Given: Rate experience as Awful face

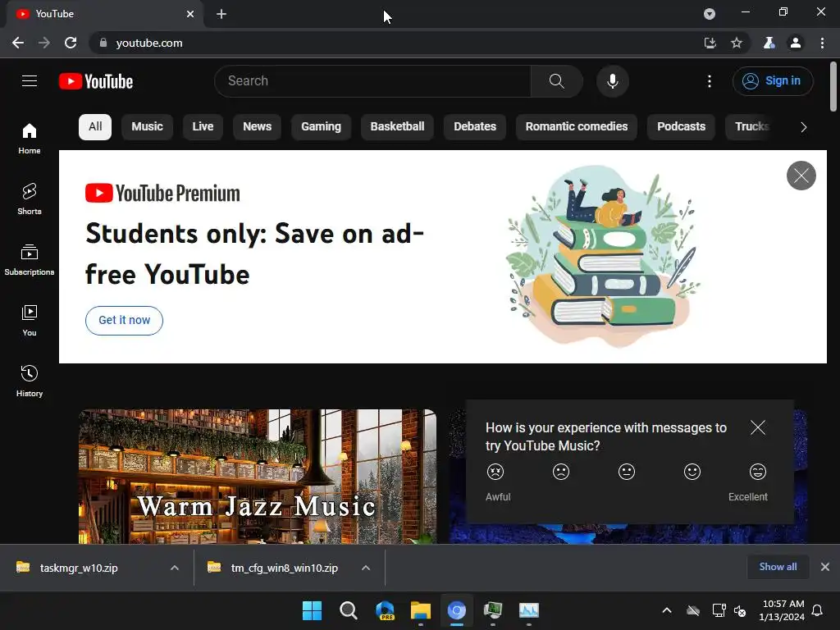Looking at the screenshot, I should click(x=495, y=472).
